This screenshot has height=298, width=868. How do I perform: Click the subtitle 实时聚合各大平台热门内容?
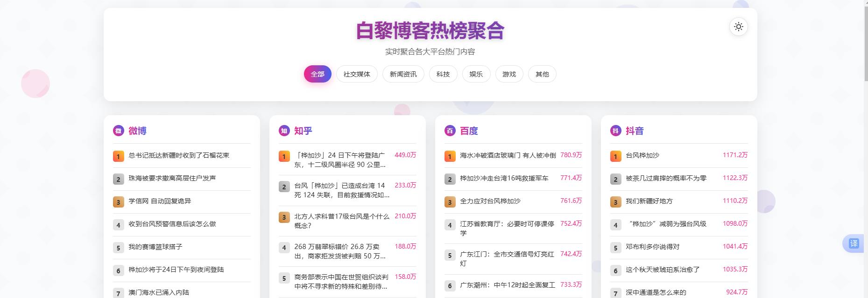[x=430, y=52]
